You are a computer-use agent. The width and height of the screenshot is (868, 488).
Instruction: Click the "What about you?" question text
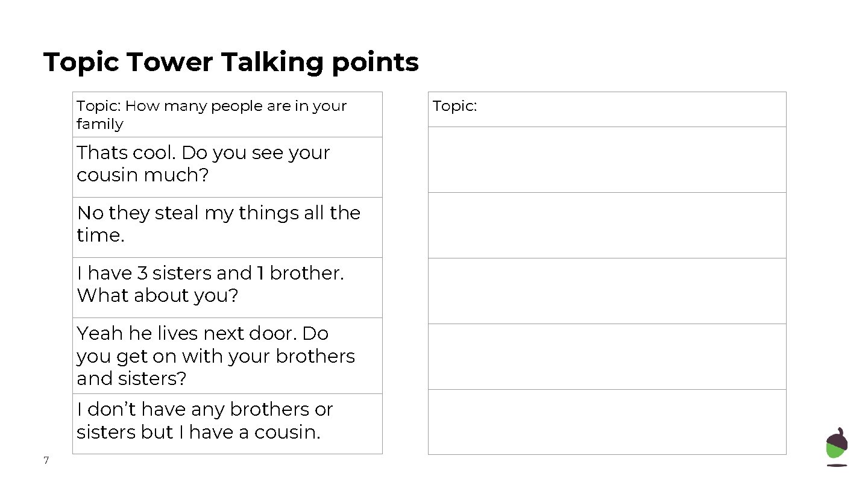click(158, 296)
